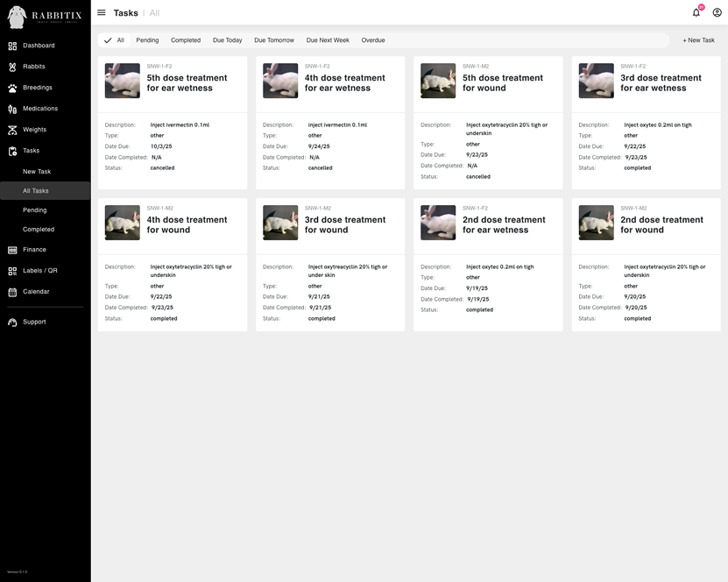Open the Labels / QR section
Viewport: 728px width, 582px height.
point(41,270)
